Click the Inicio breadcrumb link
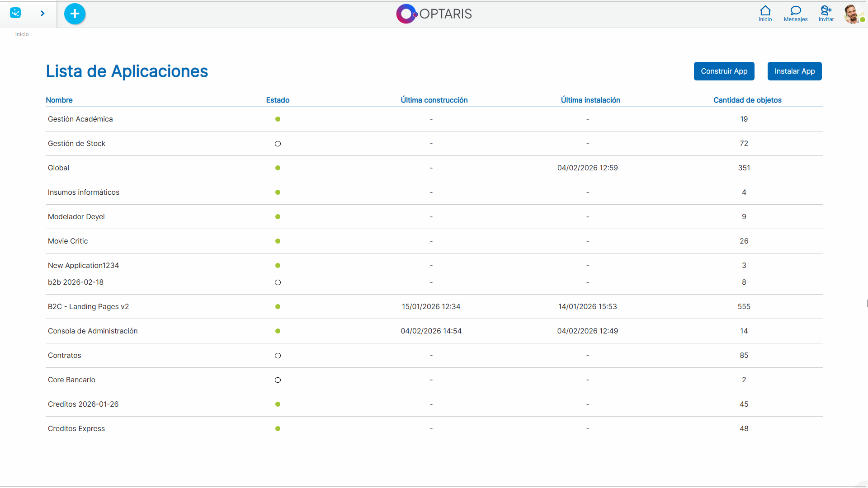868x488 pixels. 22,34
